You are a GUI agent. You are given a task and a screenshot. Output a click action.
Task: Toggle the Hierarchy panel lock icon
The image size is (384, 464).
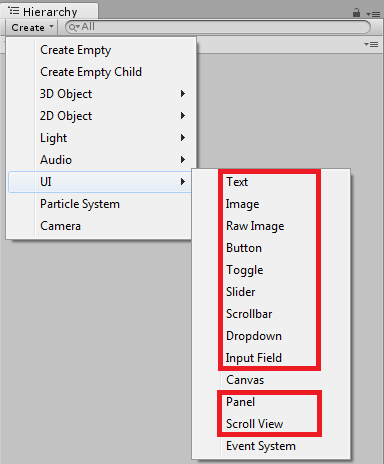tap(356, 13)
